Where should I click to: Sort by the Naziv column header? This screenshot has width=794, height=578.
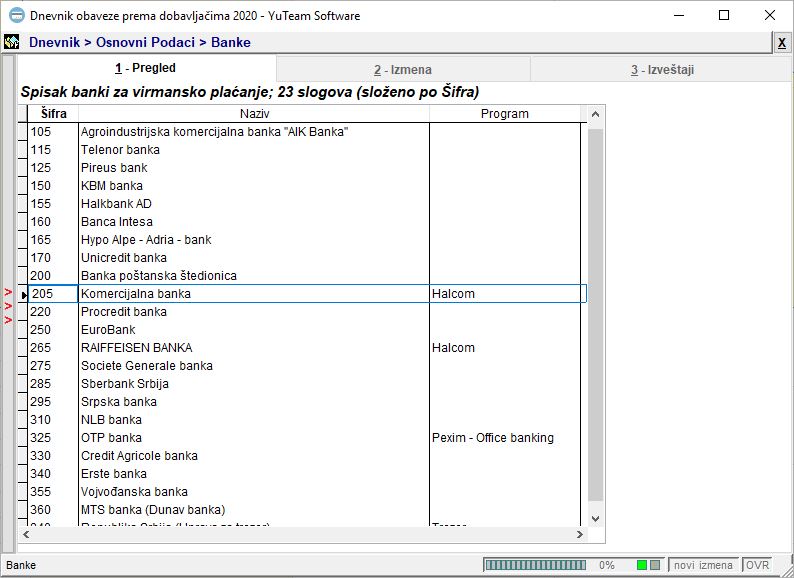click(254, 113)
